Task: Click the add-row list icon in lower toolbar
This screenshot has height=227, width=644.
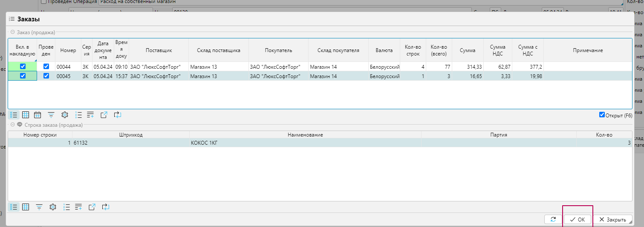Action: coord(78,207)
